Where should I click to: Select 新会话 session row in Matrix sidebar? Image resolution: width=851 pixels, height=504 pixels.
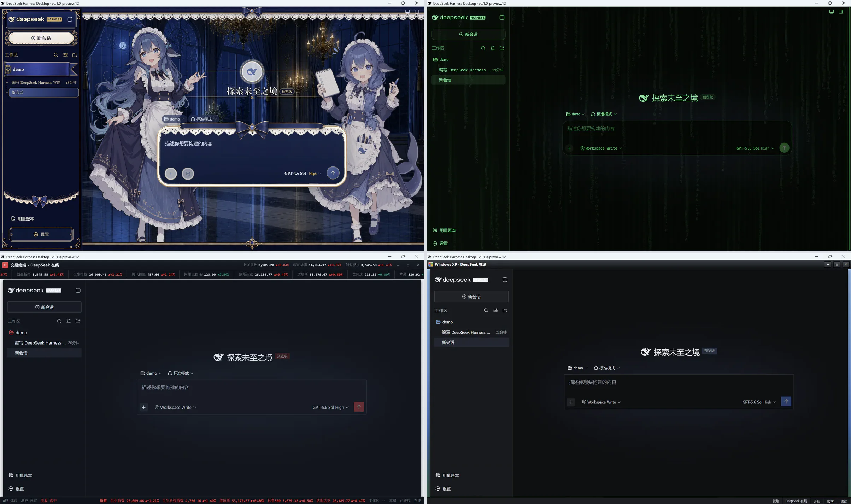pos(468,80)
